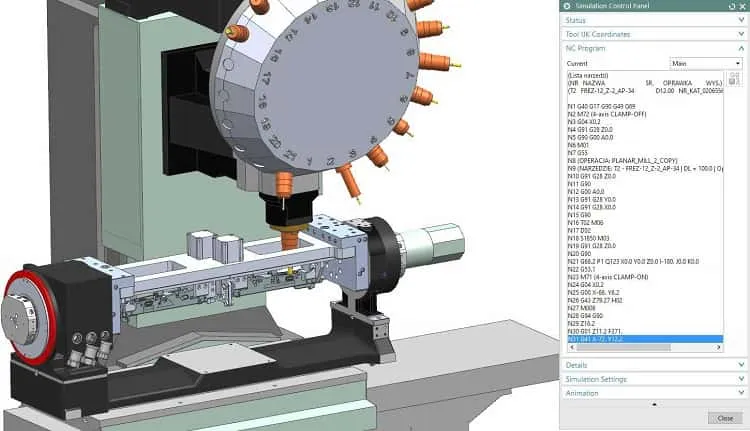
Task: Click the right arrow of horizontal scrollbar
Action: click(x=718, y=347)
